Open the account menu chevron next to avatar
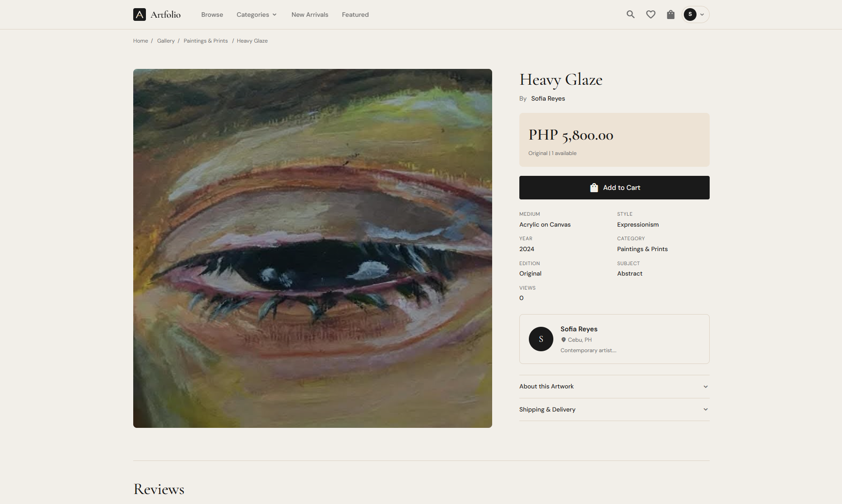This screenshot has height=504, width=842. click(702, 15)
